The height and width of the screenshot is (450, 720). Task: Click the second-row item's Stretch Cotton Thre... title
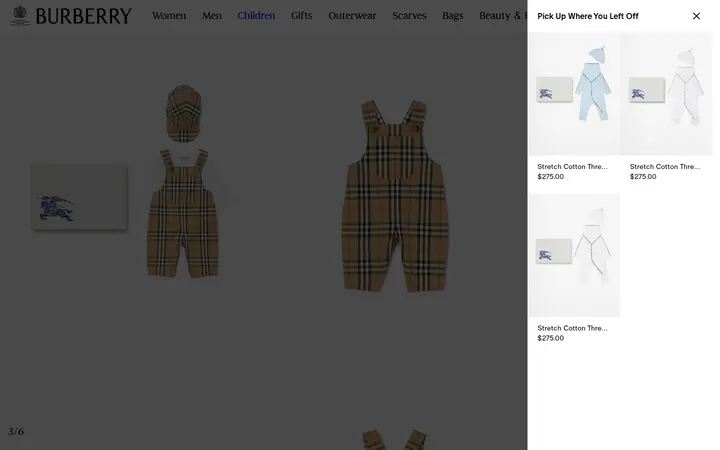tap(572, 328)
